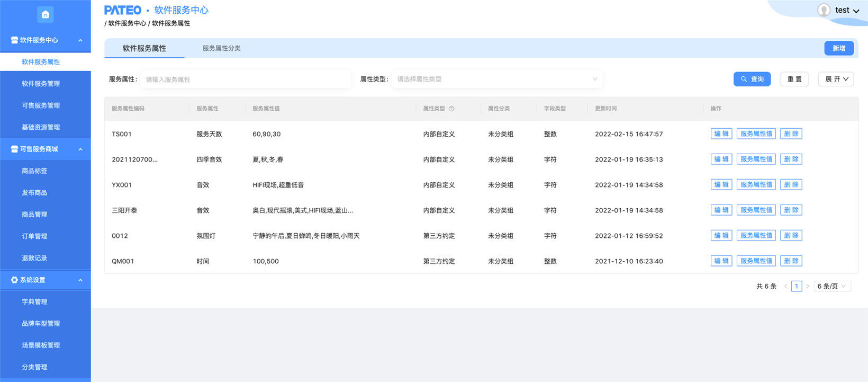Delete the 四季音效 row
The width and height of the screenshot is (868, 382).
click(x=791, y=159)
